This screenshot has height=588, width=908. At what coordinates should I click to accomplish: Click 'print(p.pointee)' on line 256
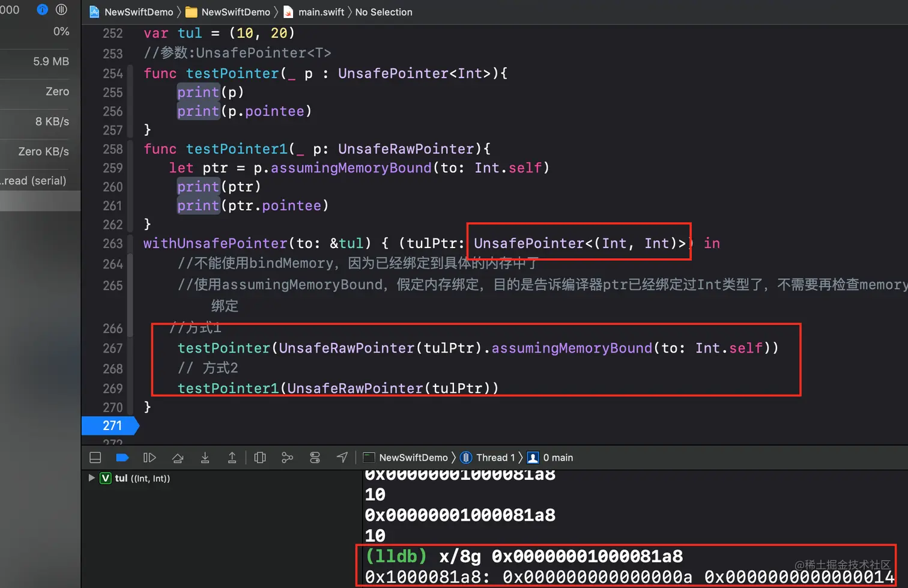pos(244,111)
